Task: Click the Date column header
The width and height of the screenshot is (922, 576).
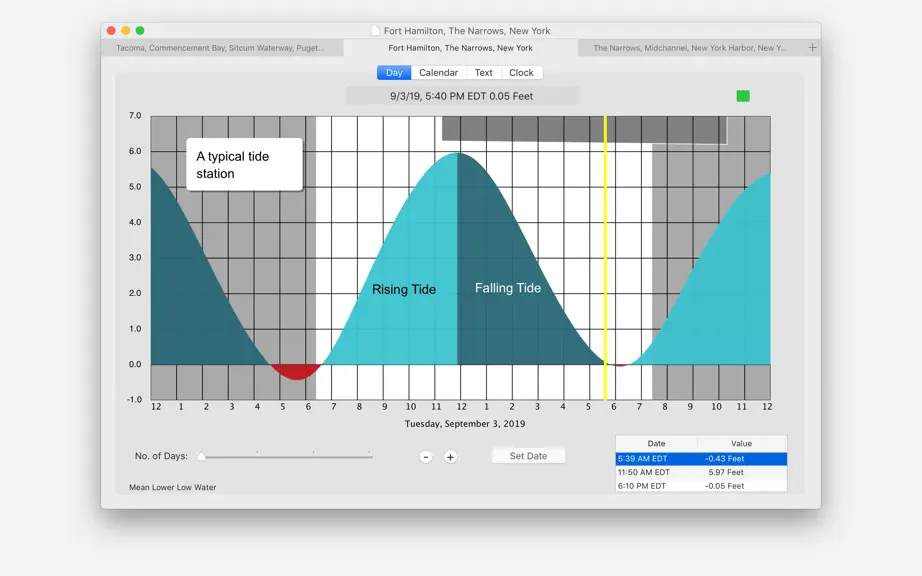Action: click(656, 443)
